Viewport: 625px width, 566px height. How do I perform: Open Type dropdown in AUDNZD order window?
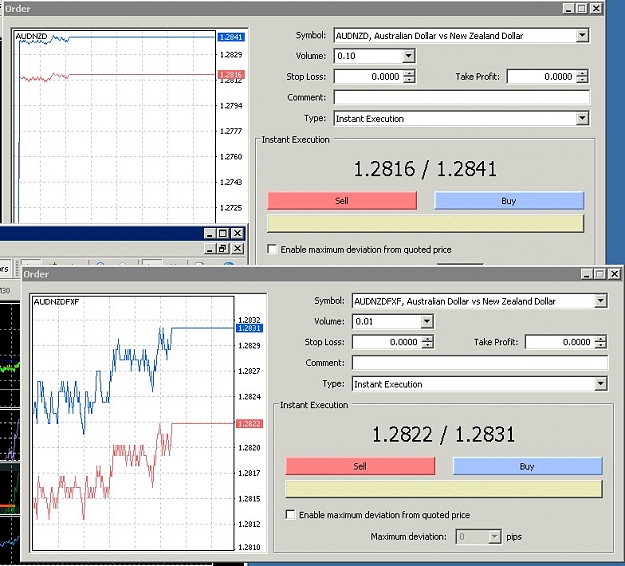click(x=582, y=118)
